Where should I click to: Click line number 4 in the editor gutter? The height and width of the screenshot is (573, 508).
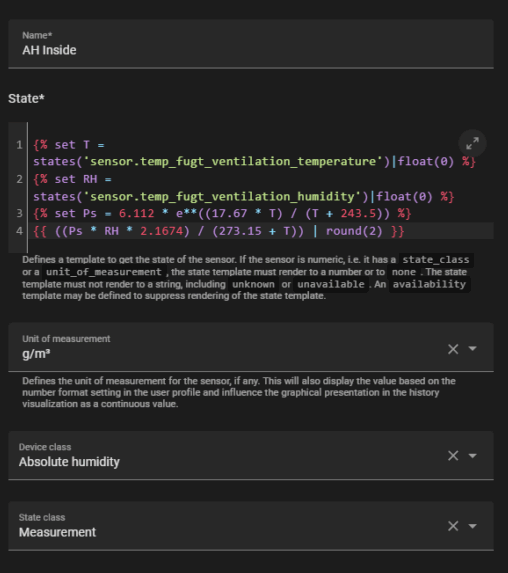click(x=19, y=231)
